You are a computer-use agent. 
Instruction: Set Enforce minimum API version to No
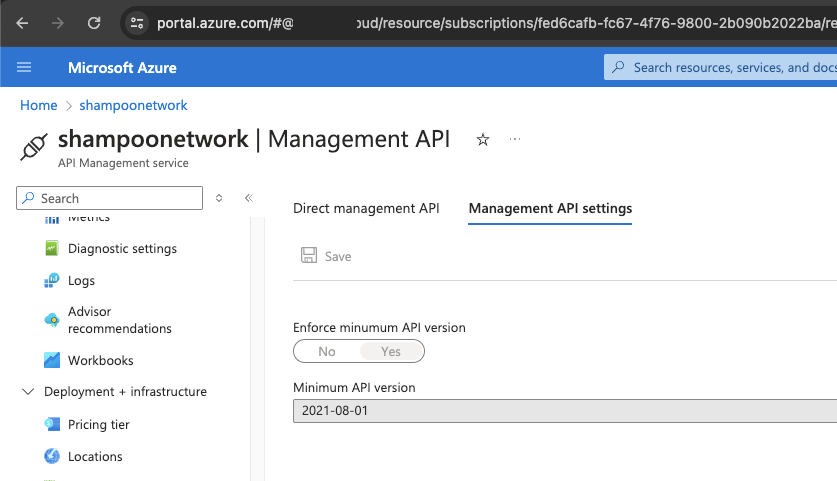click(x=327, y=351)
